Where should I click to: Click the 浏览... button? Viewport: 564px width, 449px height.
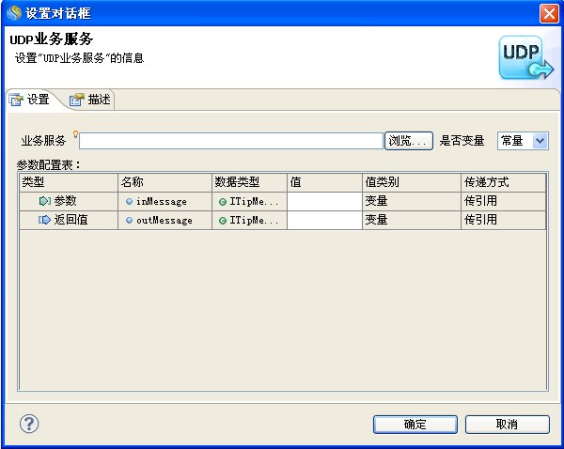(x=409, y=141)
